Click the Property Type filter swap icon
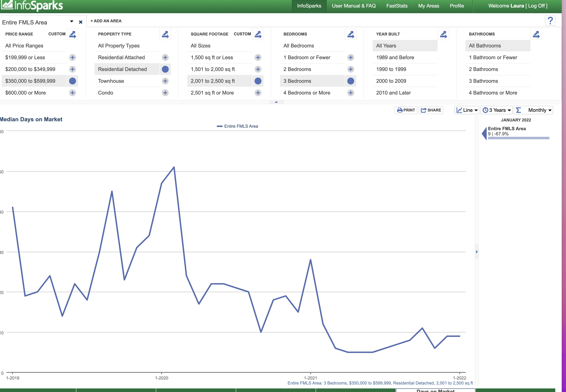The image size is (566, 392). [x=165, y=34]
